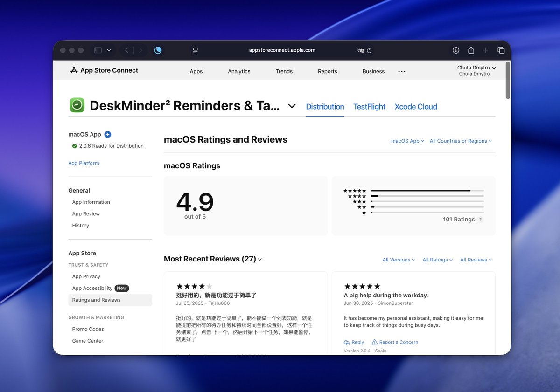Click the reload icon in the address bar
This screenshot has width=560, height=392.
368,50
